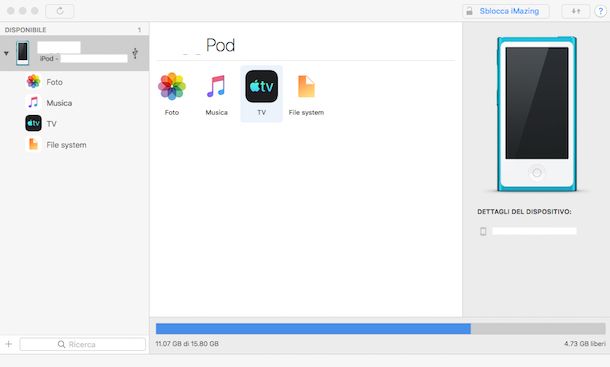The height and width of the screenshot is (367, 610).
Task: Open Musica icon in sidebar
Action: click(33, 103)
